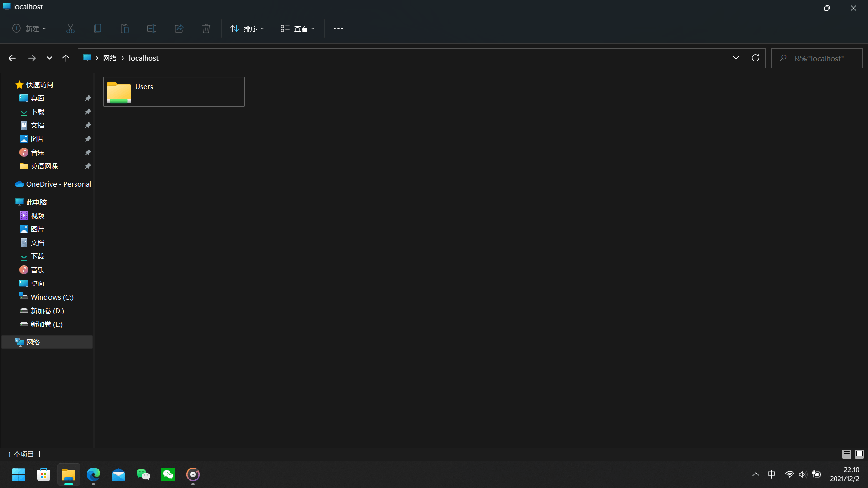Click the Rename icon in toolbar
Image resolution: width=868 pixels, height=488 pixels.
pyautogui.click(x=152, y=28)
